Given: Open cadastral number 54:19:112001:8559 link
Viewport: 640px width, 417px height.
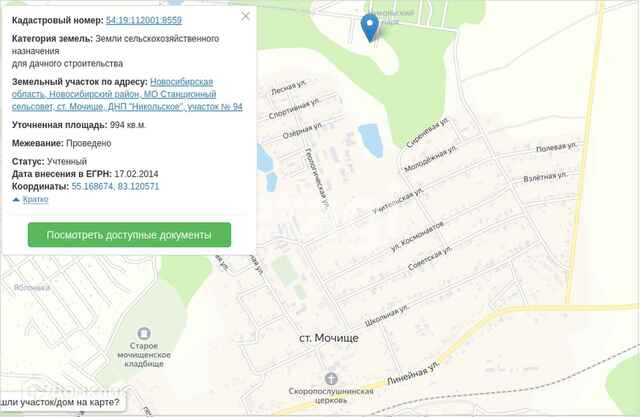Looking at the screenshot, I should (144, 20).
